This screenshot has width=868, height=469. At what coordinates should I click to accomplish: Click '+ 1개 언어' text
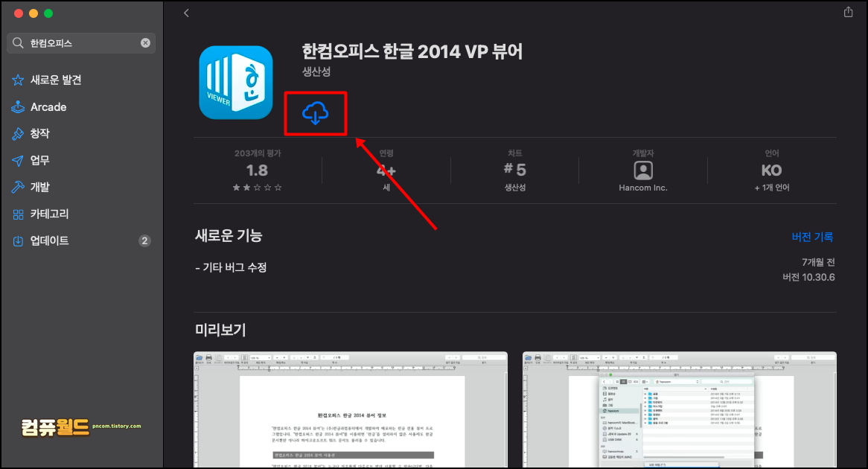[772, 188]
